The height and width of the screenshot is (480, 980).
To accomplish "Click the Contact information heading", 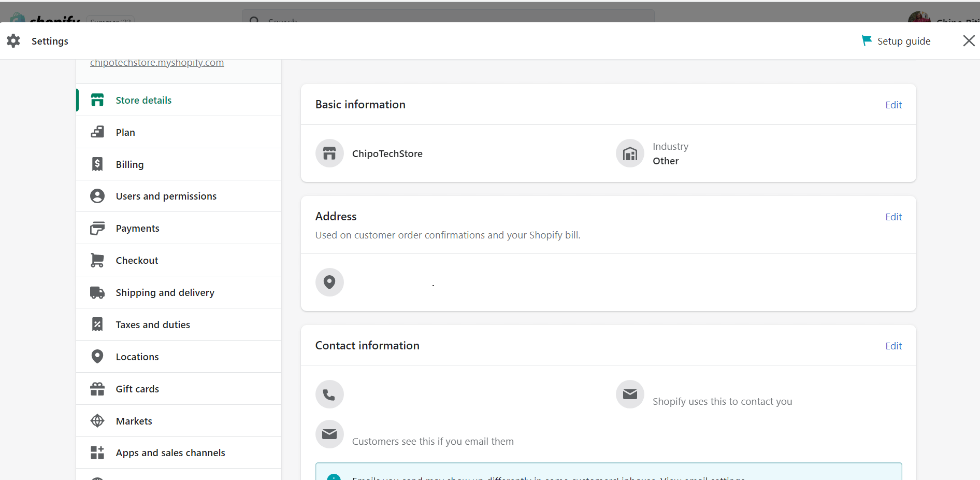I will [367, 345].
